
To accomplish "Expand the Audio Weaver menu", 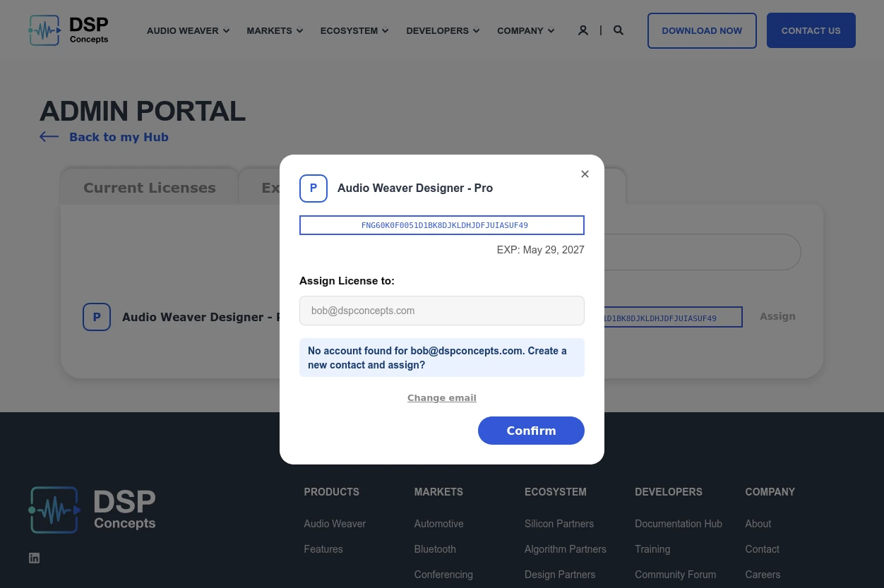I will (x=188, y=30).
